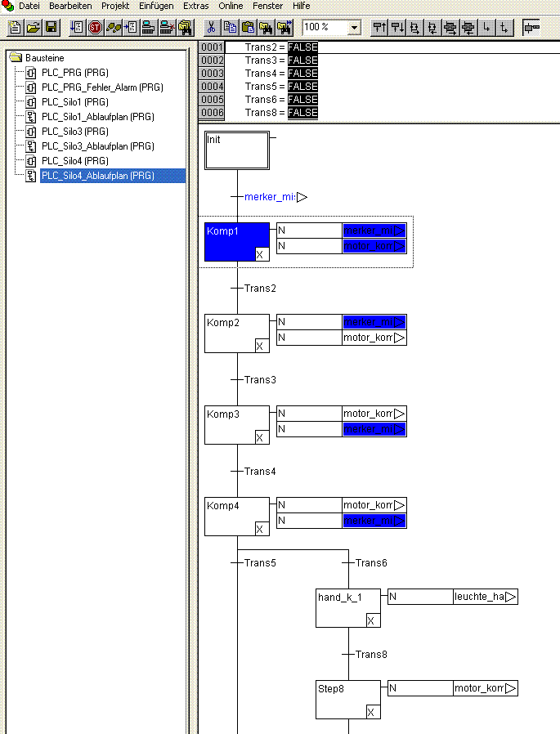Viewport: 560px width, 734px height.
Task: Select the Komp2 step box
Action: 237,333
